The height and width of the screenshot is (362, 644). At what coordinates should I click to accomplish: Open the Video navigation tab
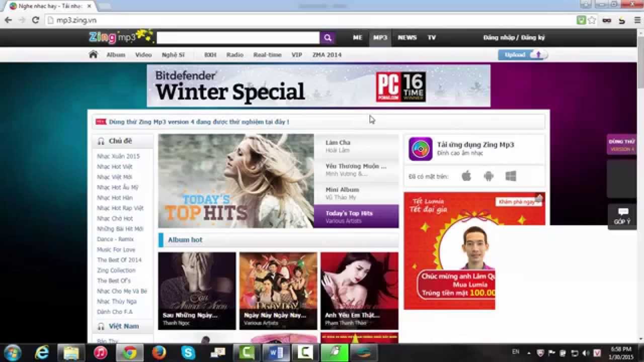pyautogui.click(x=143, y=55)
